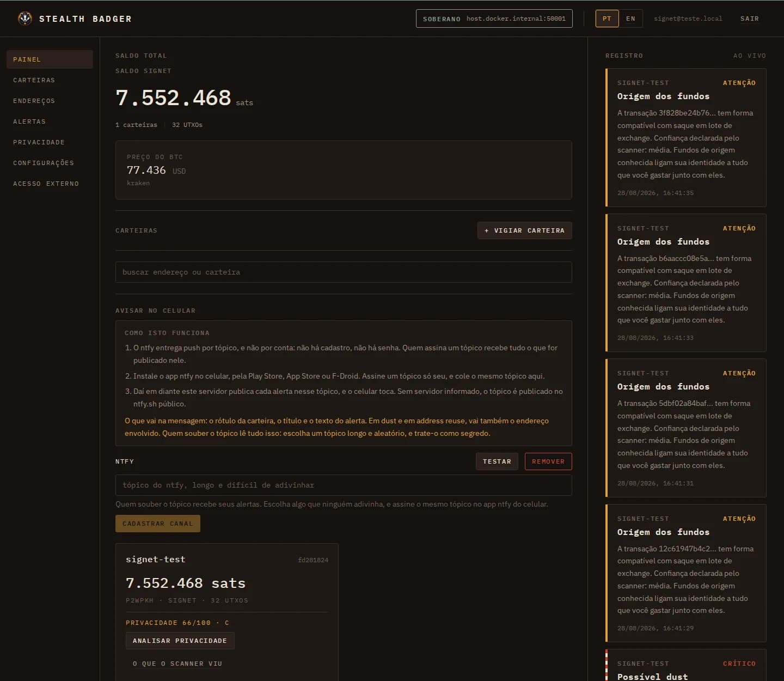Click the + Vigiar Carteira button
The image size is (784, 681).
(525, 230)
